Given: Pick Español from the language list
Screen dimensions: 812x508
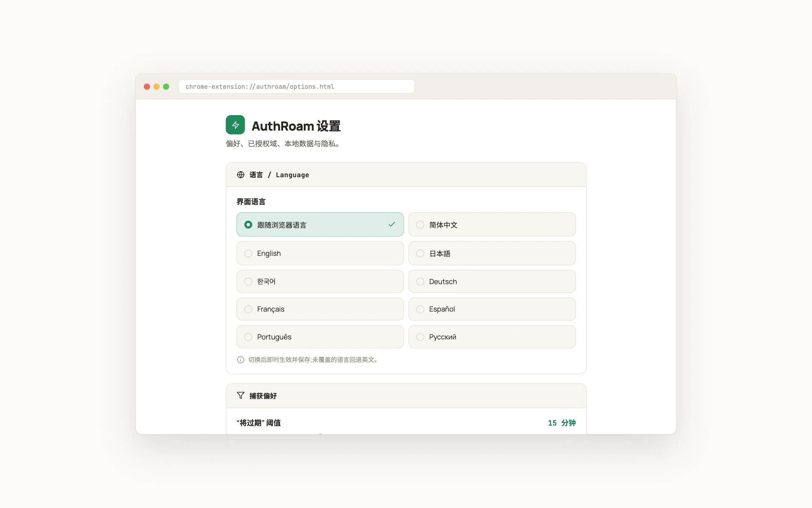Looking at the screenshot, I should pyautogui.click(x=492, y=309).
